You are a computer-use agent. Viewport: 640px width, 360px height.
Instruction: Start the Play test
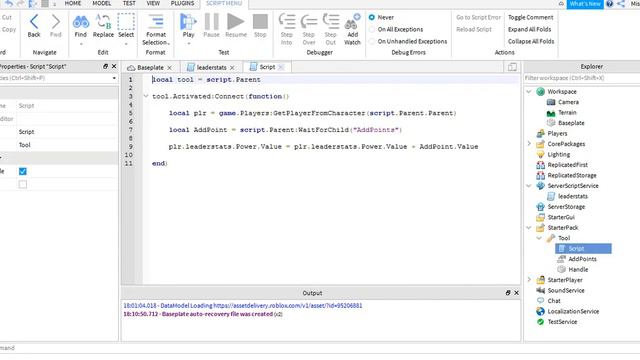coord(188,22)
